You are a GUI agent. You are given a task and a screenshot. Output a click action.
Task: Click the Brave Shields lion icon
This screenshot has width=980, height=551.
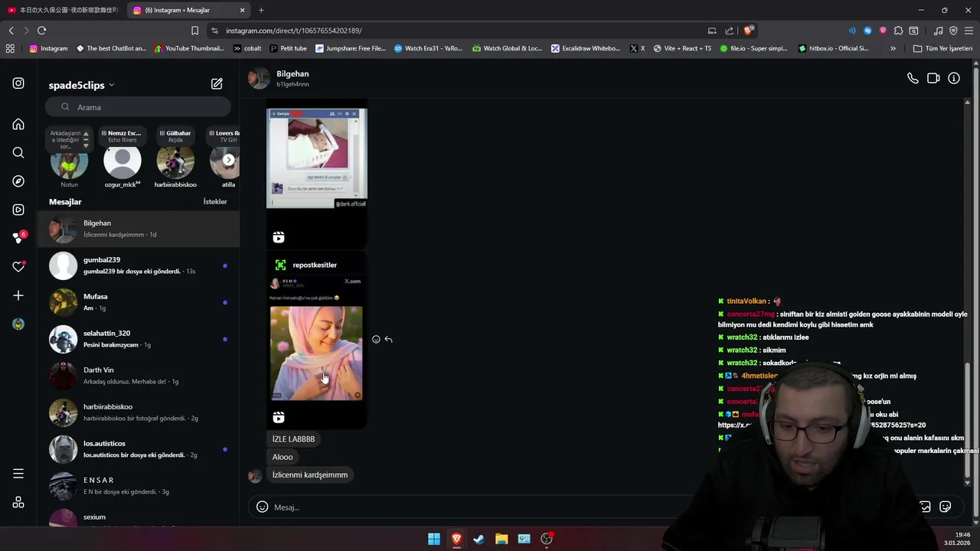coord(748,31)
